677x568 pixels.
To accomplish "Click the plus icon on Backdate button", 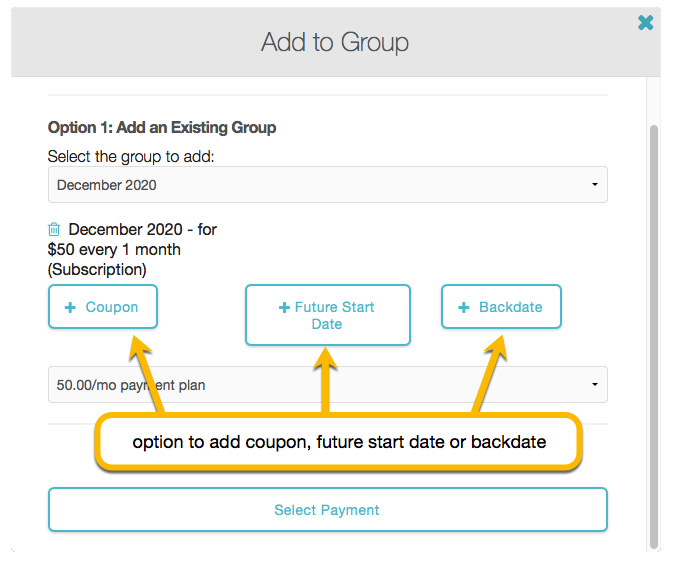I will pyautogui.click(x=464, y=308).
